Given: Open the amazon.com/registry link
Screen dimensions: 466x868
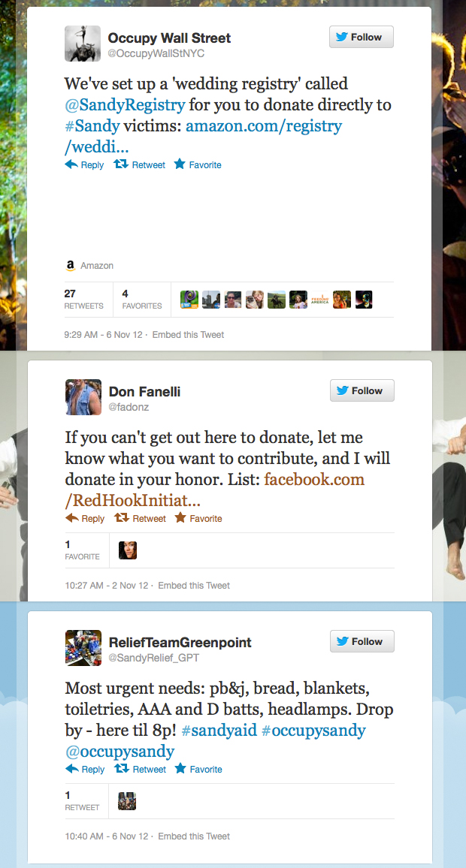Looking at the screenshot, I should (x=203, y=137).
